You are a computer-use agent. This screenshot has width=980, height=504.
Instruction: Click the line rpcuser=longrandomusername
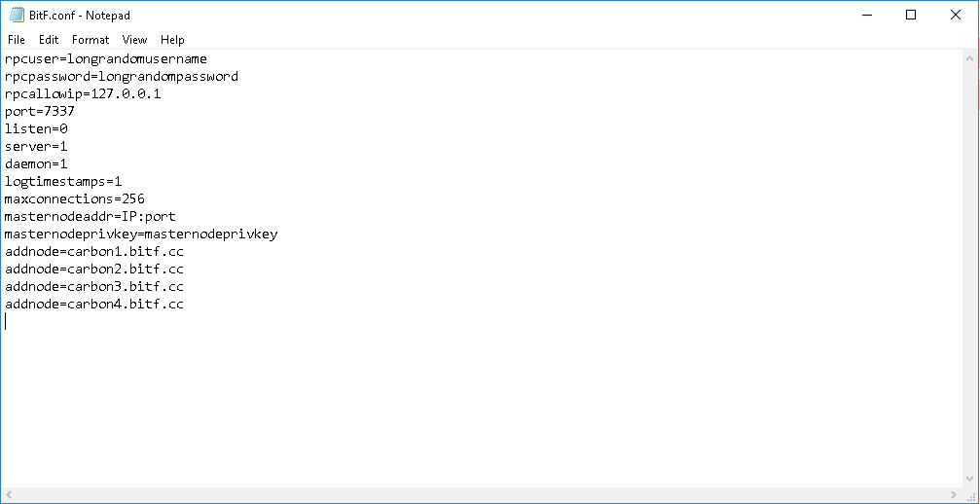106,59
